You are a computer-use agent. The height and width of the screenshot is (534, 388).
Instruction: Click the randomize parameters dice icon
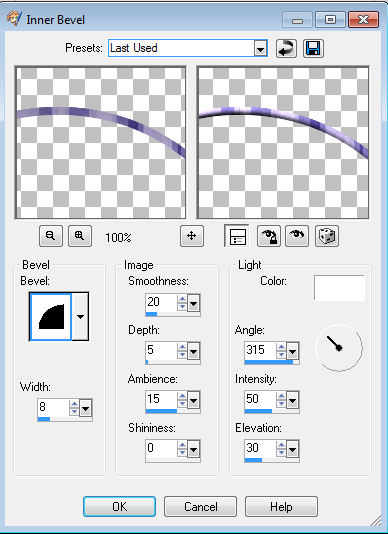327,236
